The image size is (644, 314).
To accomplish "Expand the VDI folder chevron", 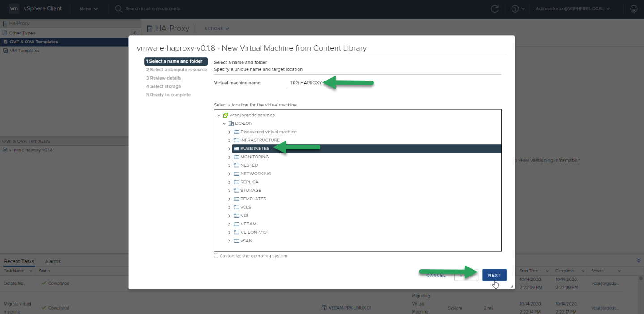I will (230, 216).
